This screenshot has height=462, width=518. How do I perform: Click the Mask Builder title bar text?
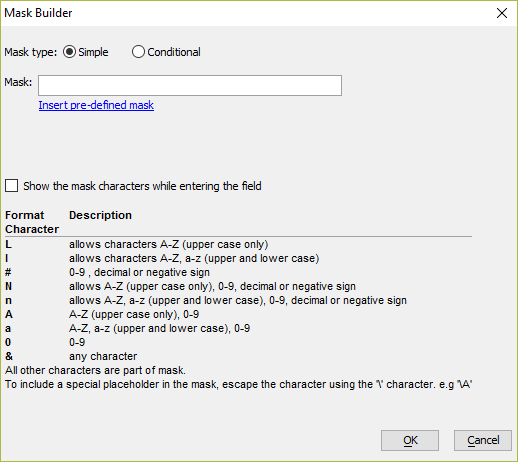(x=38, y=13)
